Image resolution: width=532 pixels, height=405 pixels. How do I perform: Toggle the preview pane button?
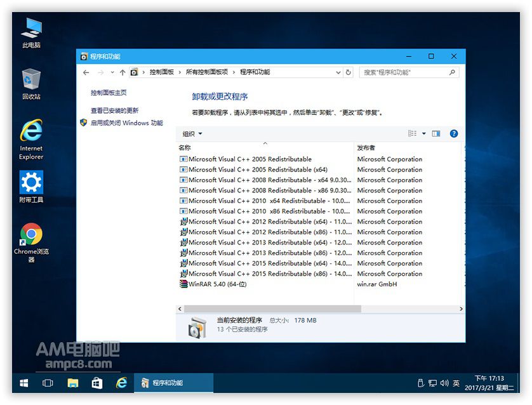pos(436,134)
